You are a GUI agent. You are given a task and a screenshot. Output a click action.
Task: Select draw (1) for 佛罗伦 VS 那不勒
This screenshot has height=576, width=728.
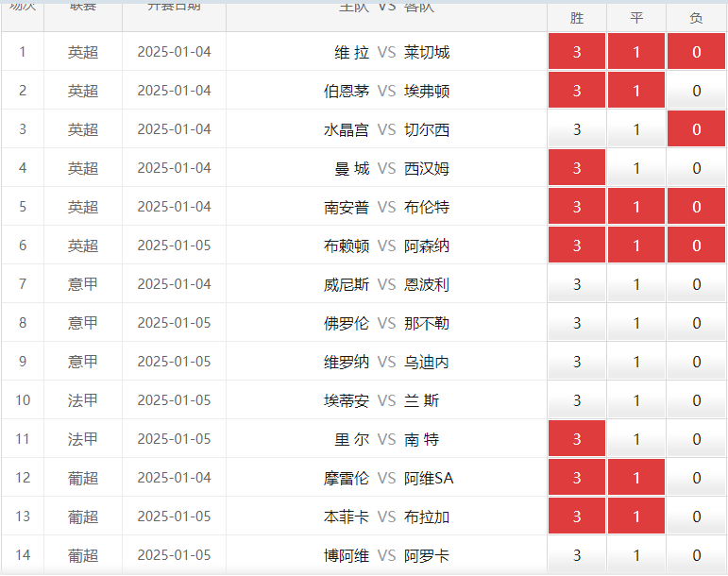point(636,323)
